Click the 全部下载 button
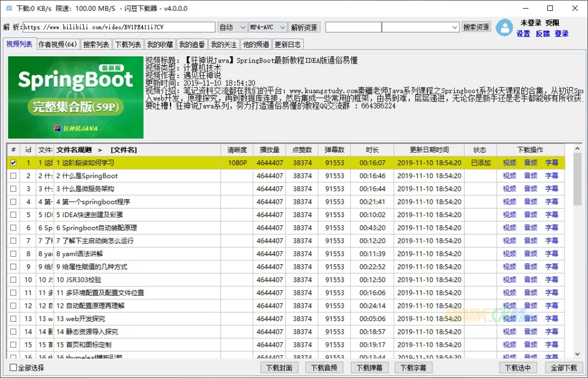This screenshot has height=378, width=588. pos(563,368)
